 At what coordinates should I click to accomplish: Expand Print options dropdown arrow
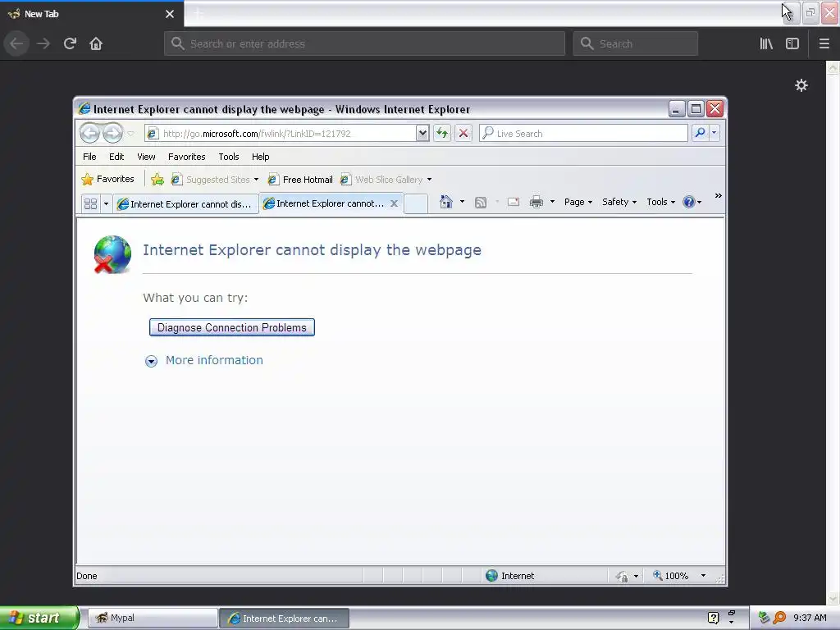click(552, 202)
